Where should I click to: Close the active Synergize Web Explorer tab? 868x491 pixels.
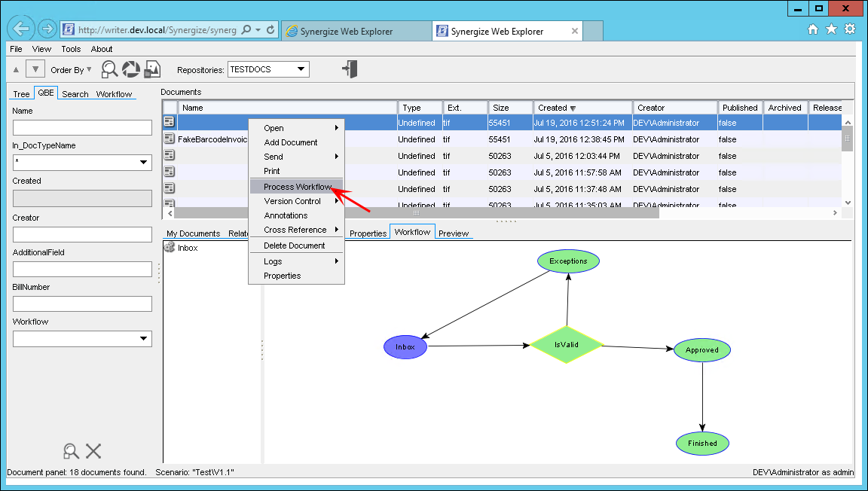click(x=575, y=31)
